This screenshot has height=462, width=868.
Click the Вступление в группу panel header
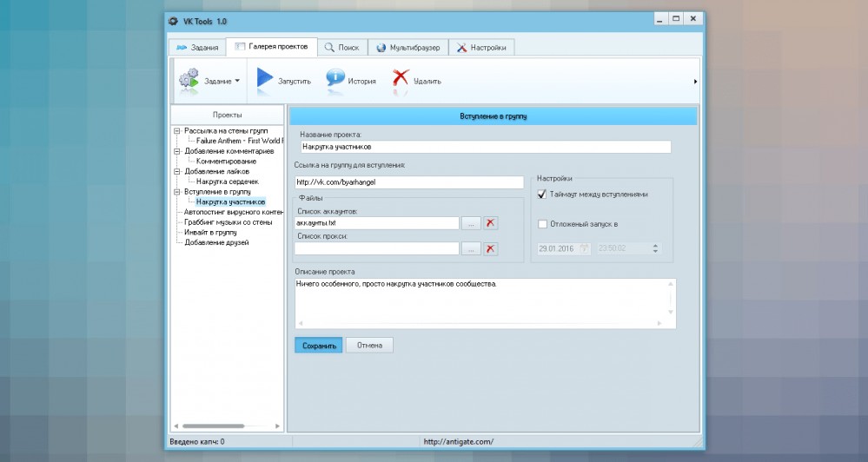(494, 116)
